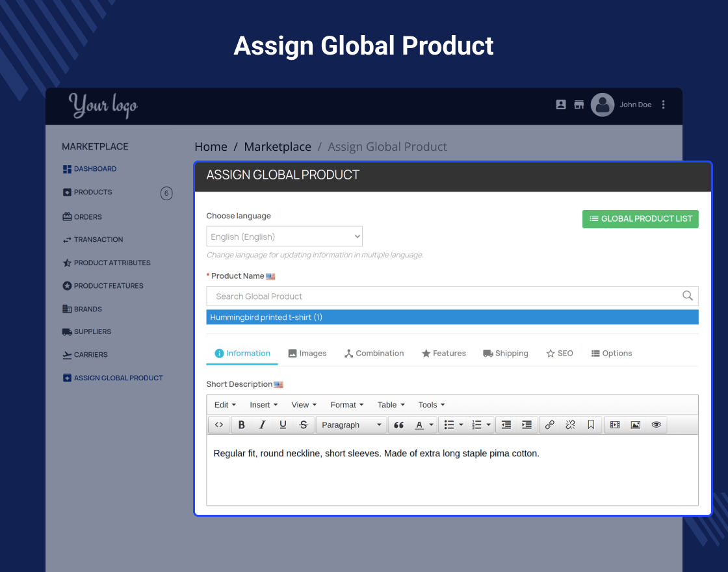Insert a numbered list
Image resolution: width=728 pixels, height=572 pixels.
[477, 425]
